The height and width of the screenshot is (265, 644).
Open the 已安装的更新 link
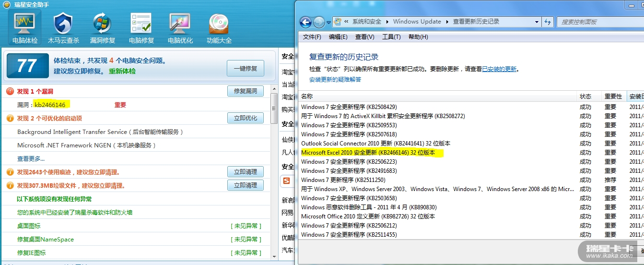pyautogui.click(x=499, y=69)
